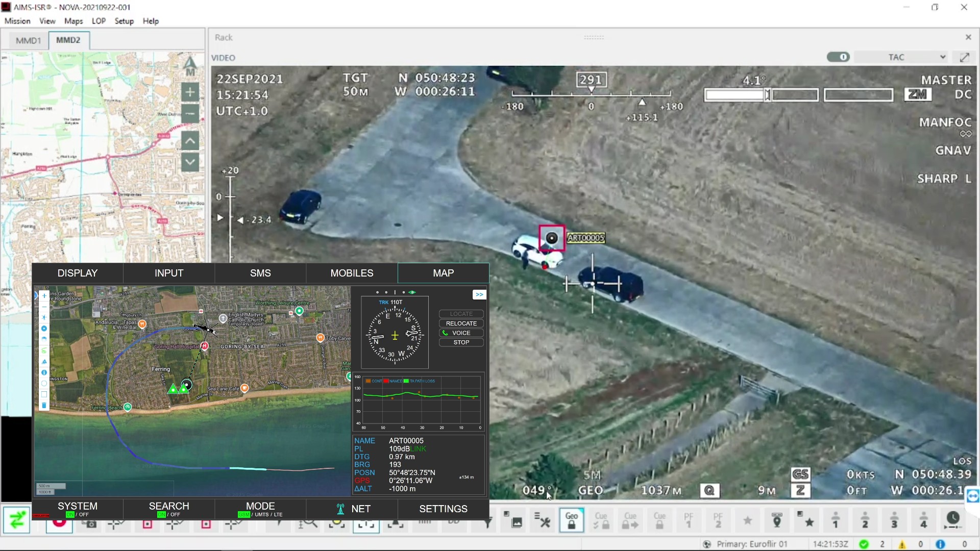
Task: Click the ART00005 target marker in video
Action: (552, 238)
